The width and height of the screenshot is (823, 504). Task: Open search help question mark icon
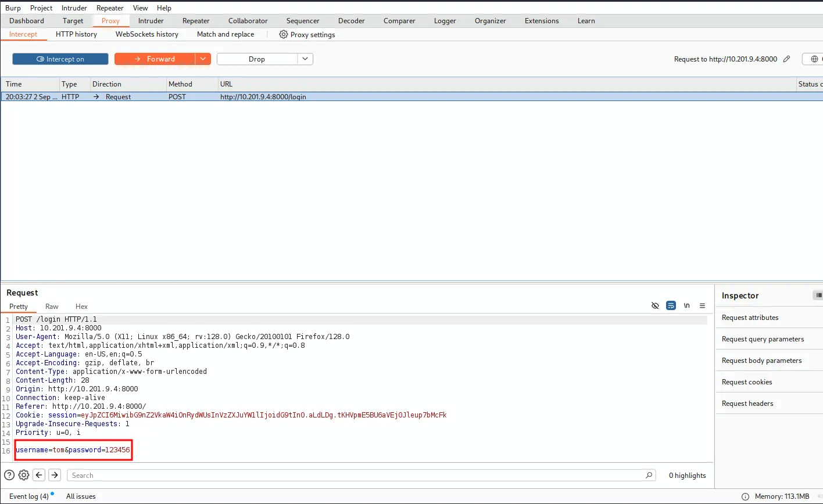(9, 475)
